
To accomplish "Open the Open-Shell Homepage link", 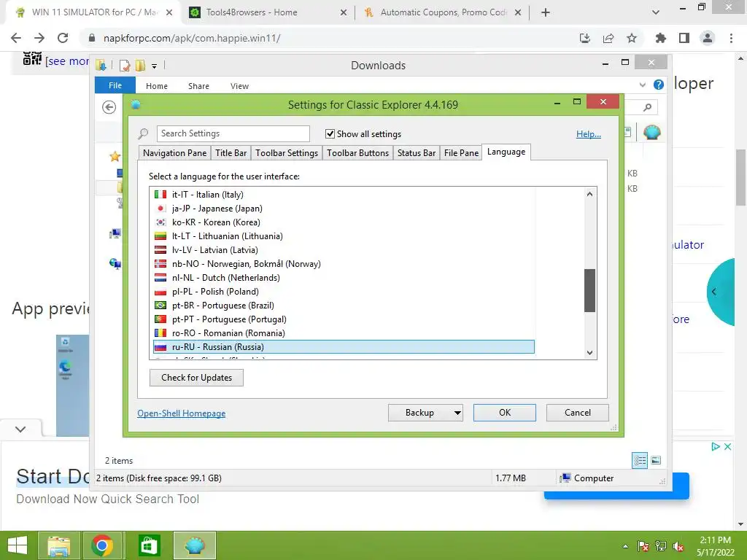I will click(x=181, y=413).
